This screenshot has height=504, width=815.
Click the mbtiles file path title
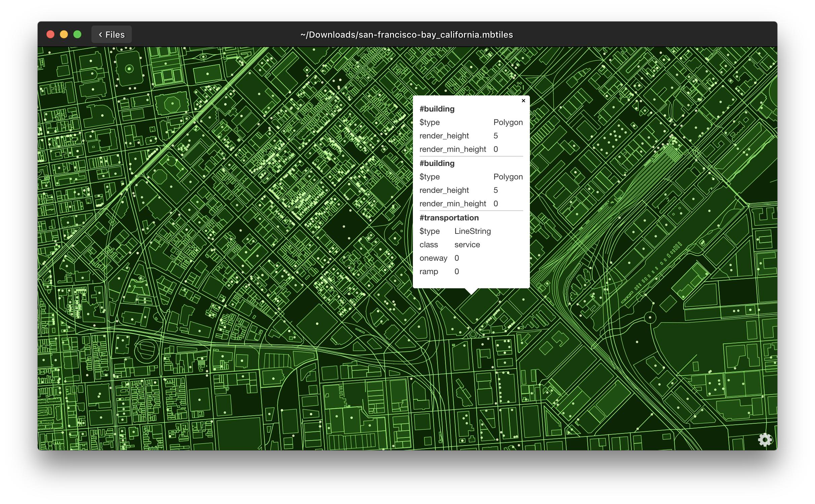point(406,35)
